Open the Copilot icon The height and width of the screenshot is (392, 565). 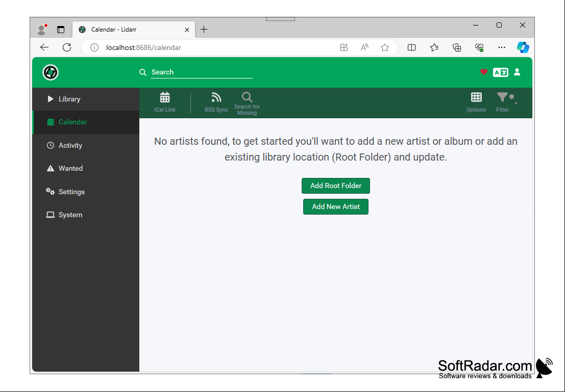(x=523, y=47)
